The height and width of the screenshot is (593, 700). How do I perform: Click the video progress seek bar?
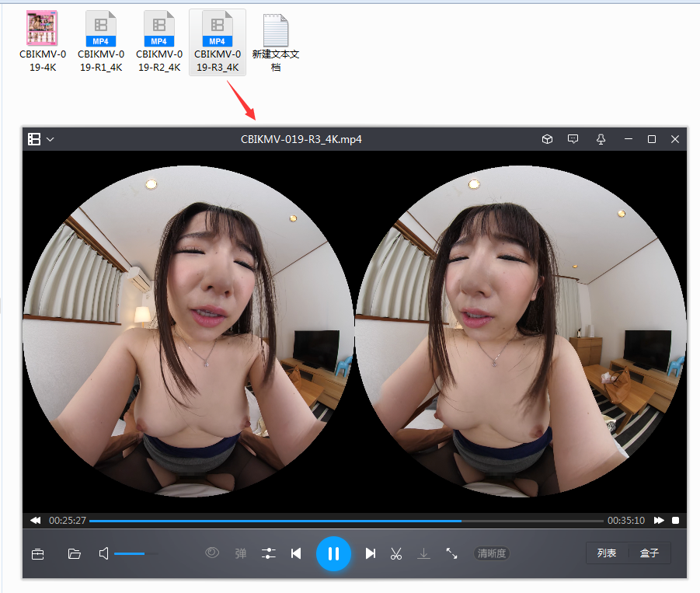coord(346,521)
